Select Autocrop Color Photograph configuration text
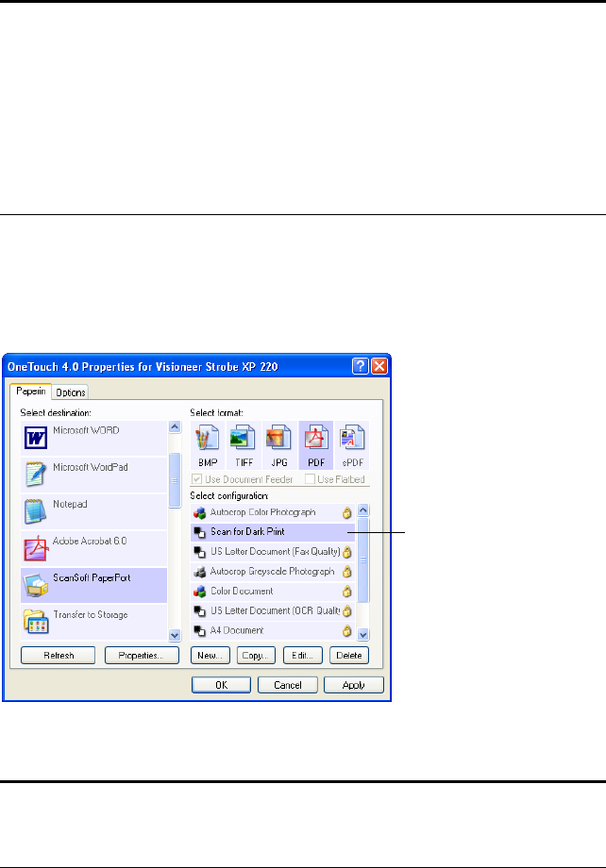This screenshot has height=868, width=606. pos(262,512)
